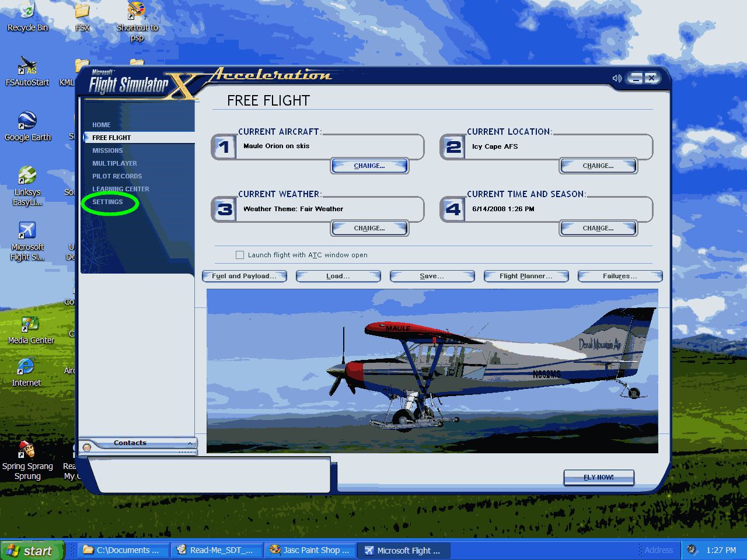The image size is (747, 560).
Task: Change the current aircraft
Action: [x=369, y=166]
